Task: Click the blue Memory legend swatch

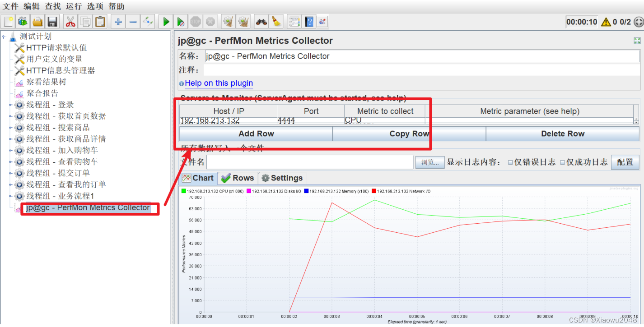Action: [x=306, y=191]
